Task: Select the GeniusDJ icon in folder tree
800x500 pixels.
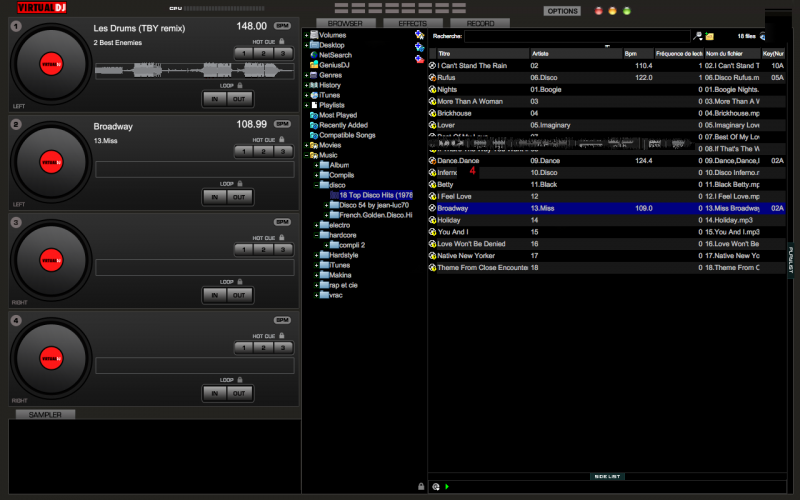Action: [314, 65]
